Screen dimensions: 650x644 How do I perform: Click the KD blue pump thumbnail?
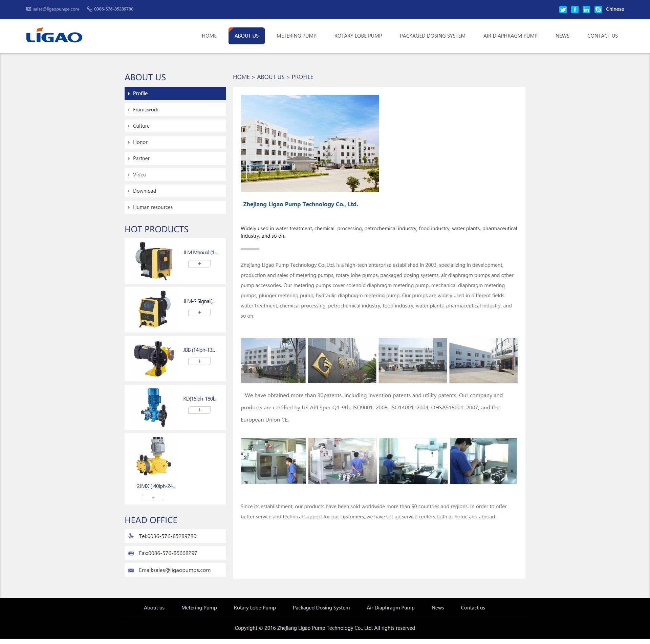coord(154,407)
